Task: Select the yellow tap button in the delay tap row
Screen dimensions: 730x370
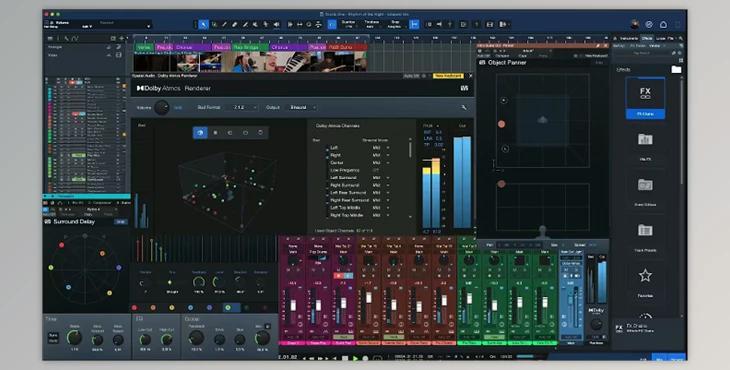Action: (172, 308)
